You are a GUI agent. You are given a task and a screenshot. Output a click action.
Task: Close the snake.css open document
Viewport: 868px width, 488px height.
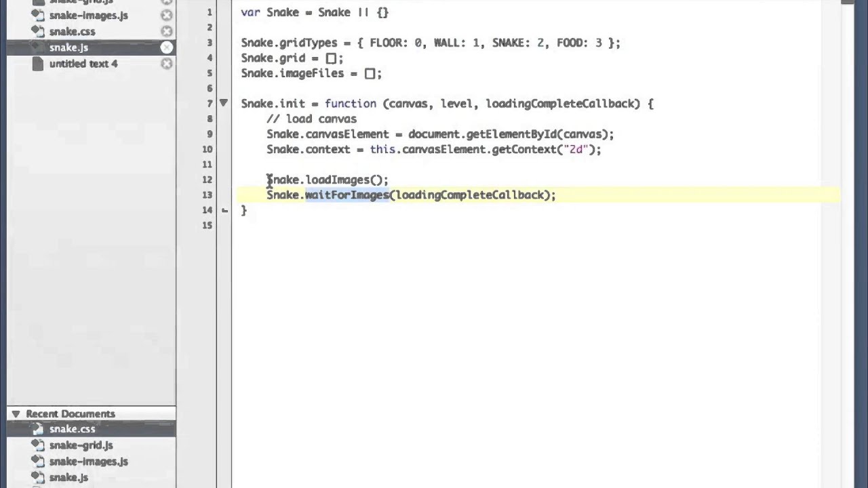167,31
